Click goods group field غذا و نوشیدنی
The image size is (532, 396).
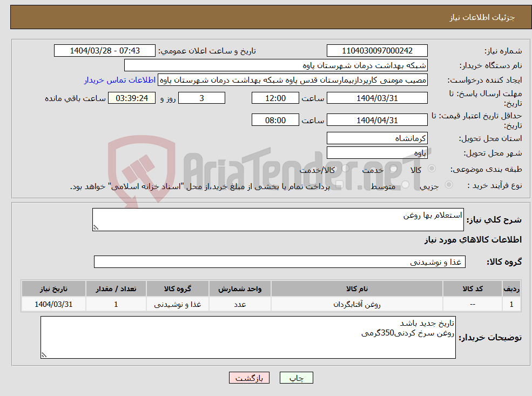[280, 261]
